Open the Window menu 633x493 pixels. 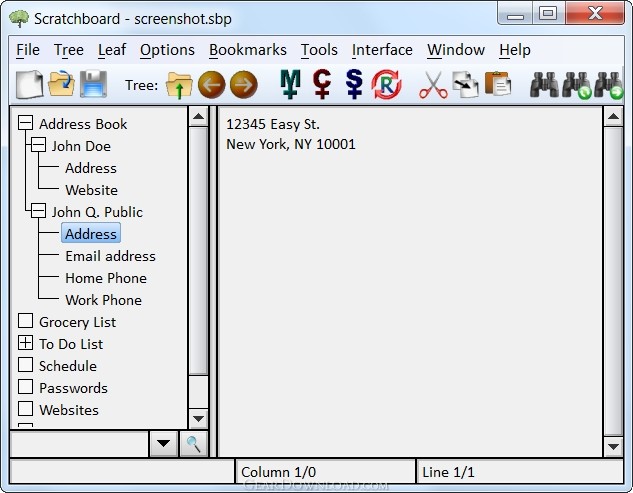point(456,50)
